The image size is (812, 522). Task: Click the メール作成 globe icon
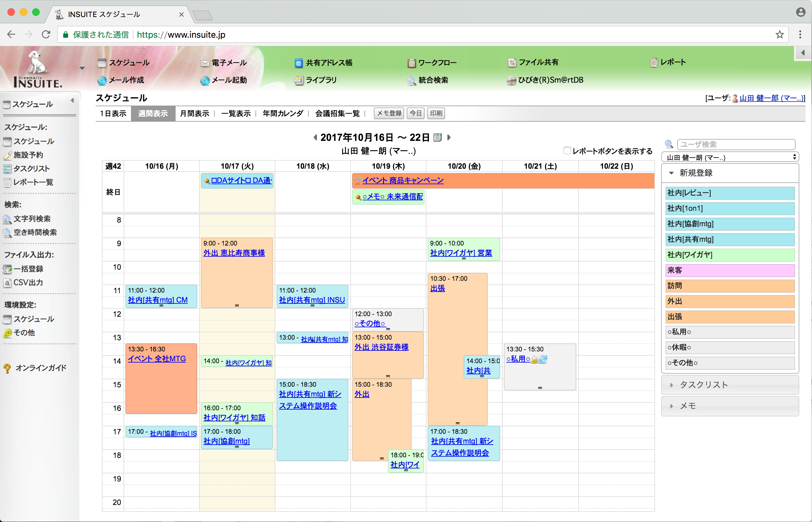102,80
